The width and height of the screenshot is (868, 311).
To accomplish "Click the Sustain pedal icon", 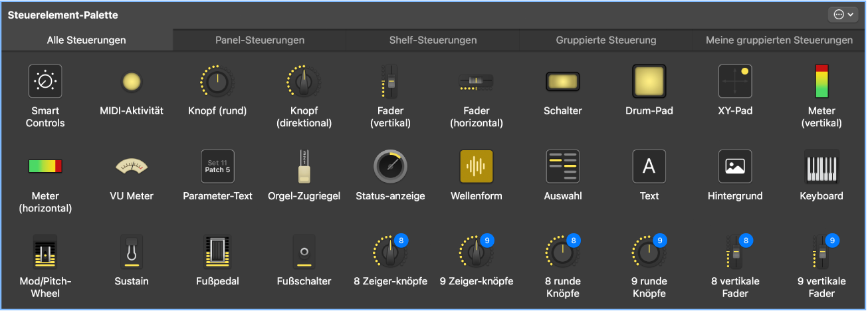I will (132, 252).
